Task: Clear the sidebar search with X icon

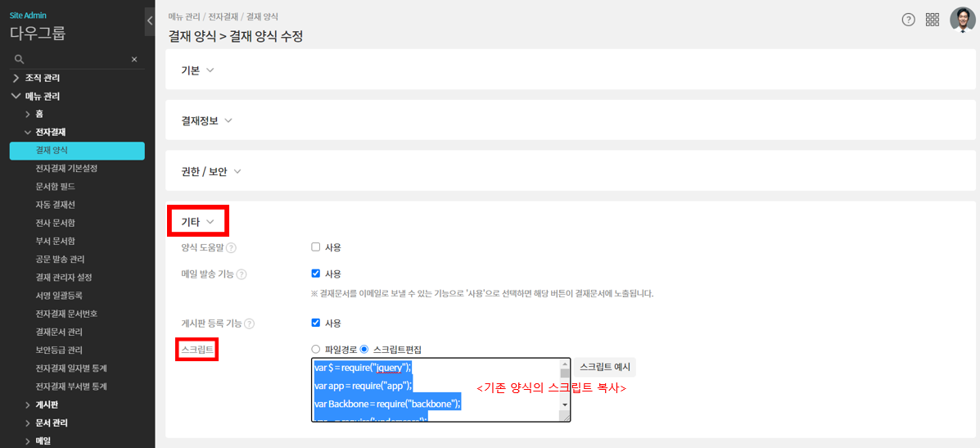Action: click(134, 60)
